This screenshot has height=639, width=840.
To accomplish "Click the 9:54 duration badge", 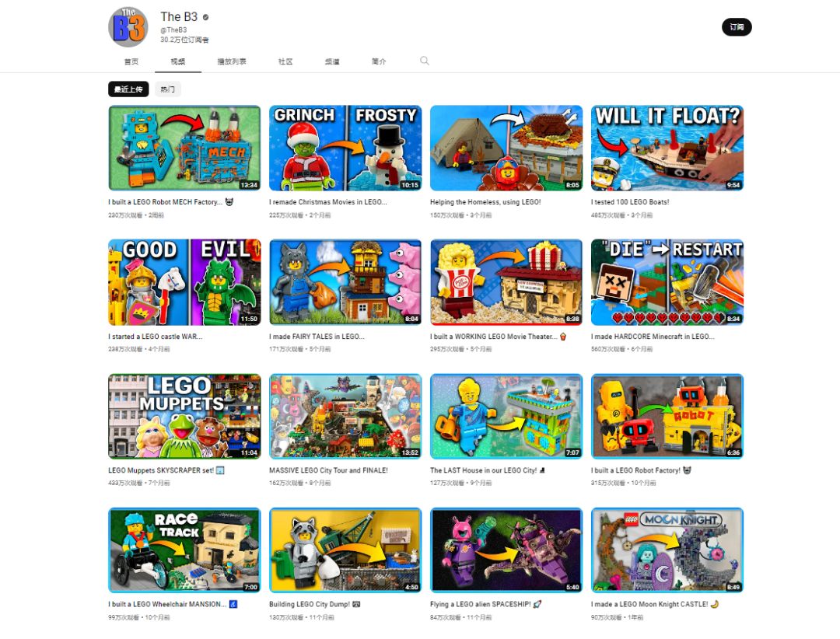I will pos(733,185).
